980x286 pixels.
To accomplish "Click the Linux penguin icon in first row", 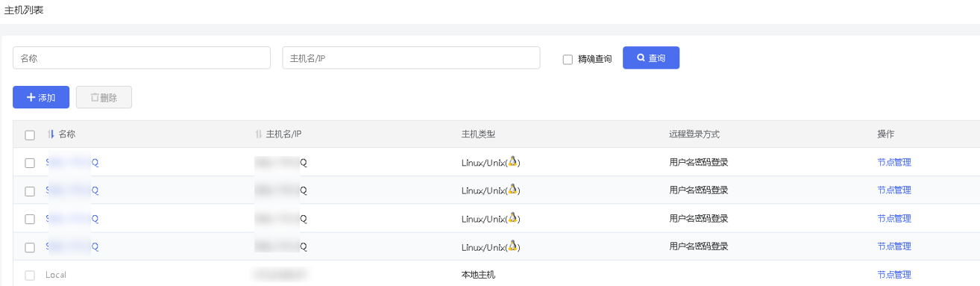I will point(512,161).
